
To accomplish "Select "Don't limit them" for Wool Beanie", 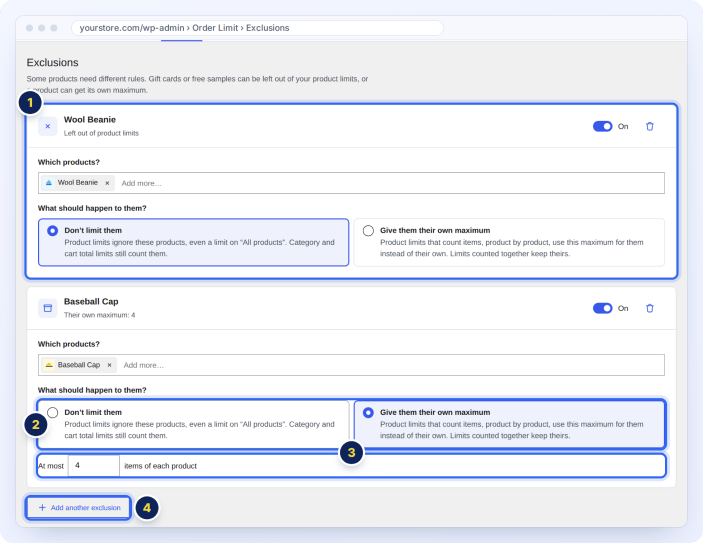I will [x=194, y=242].
